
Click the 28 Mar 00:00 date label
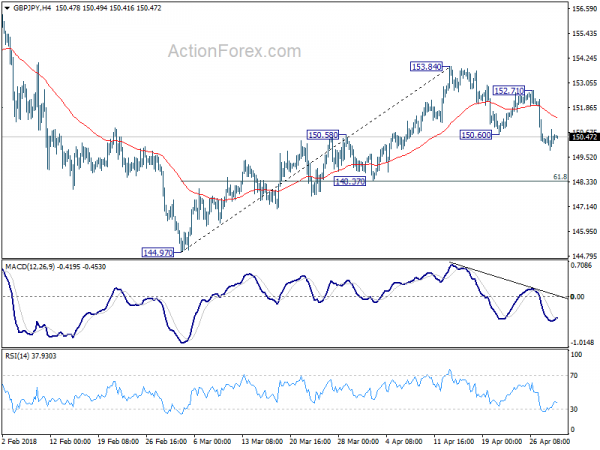click(358, 441)
